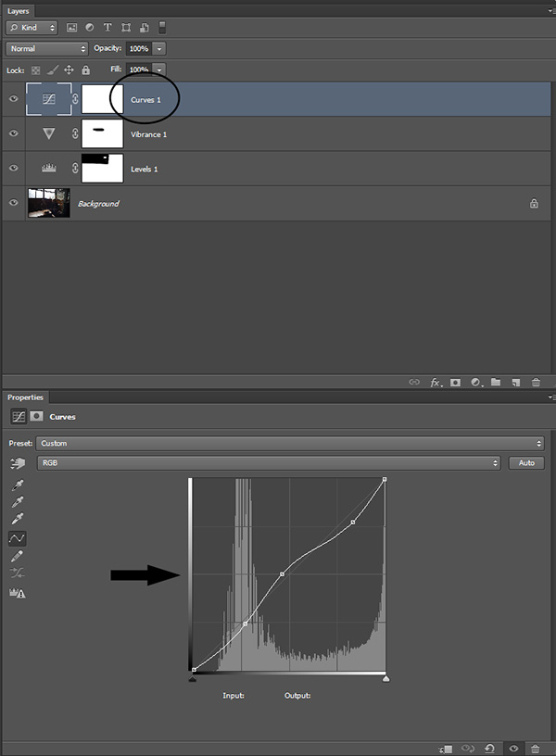Filter for shape layers icon

click(x=126, y=28)
